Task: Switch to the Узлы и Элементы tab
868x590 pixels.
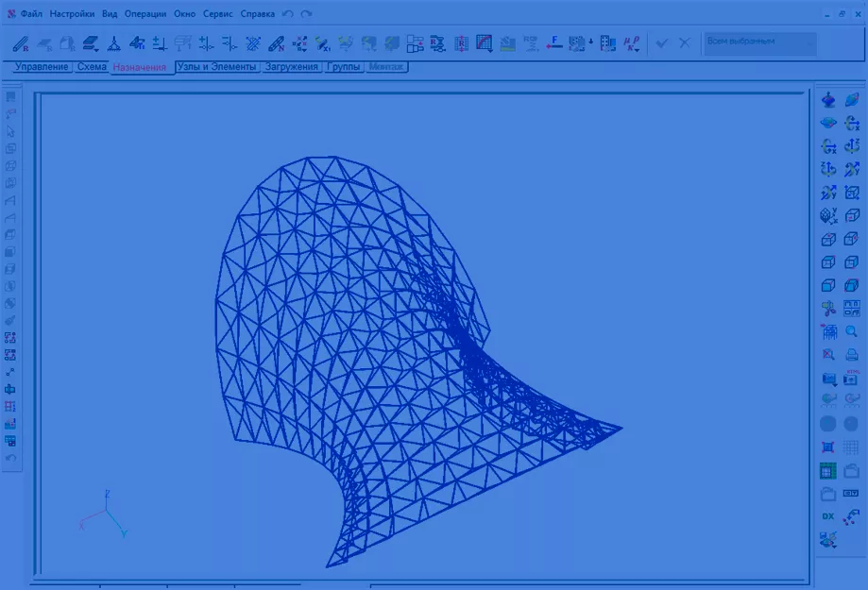Action: click(217, 67)
